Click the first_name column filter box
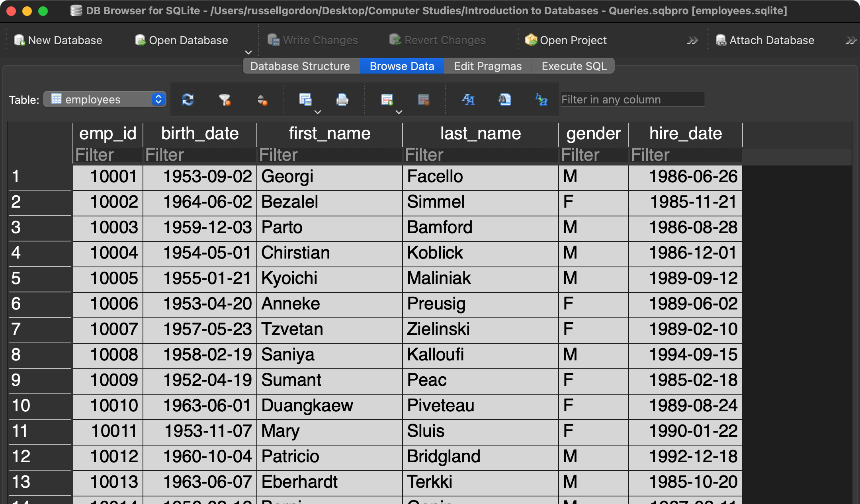 pos(329,155)
